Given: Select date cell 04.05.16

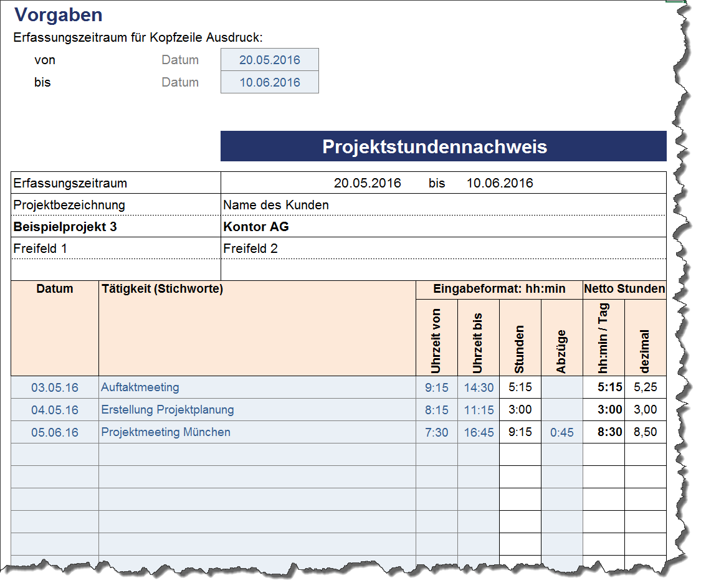Looking at the screenshot, I should (55, 410).
